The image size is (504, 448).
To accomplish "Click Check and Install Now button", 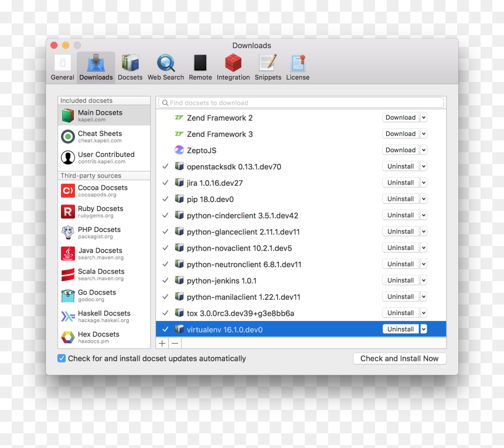I will click(x=400, y=358).
